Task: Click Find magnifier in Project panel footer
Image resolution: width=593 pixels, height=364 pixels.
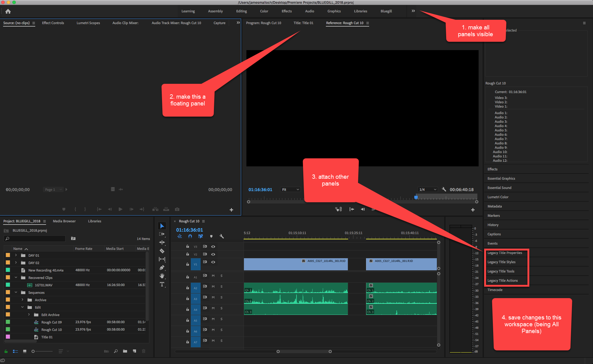Action: [x=116, y=351]
